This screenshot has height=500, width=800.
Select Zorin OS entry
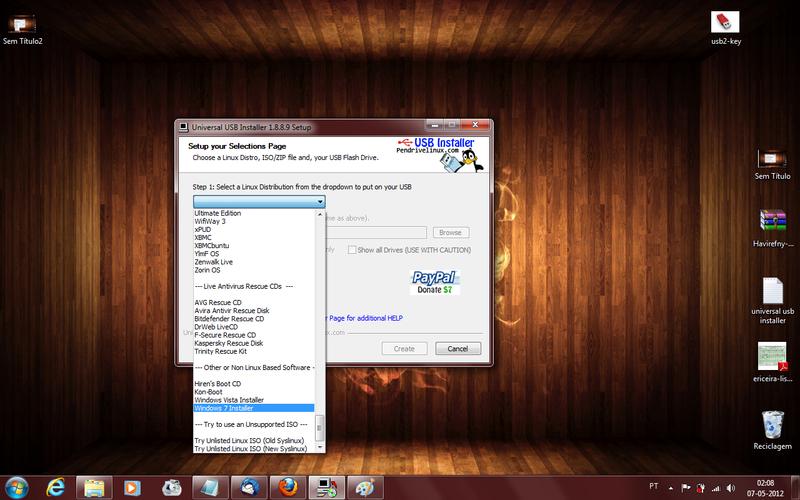pyautogui.click(x=254, y=270)
